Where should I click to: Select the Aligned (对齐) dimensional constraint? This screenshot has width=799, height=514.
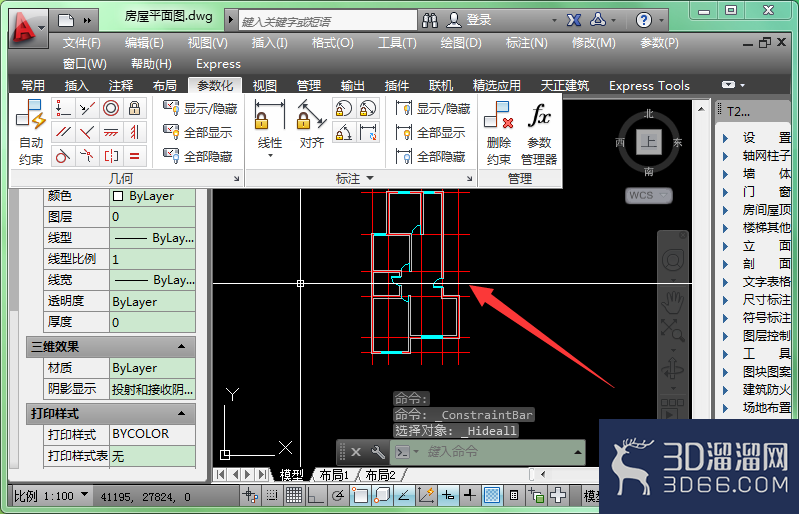311,124
